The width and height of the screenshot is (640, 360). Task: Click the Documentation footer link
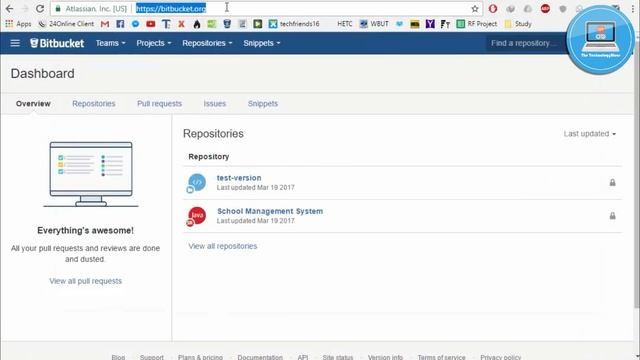(260, 357)
